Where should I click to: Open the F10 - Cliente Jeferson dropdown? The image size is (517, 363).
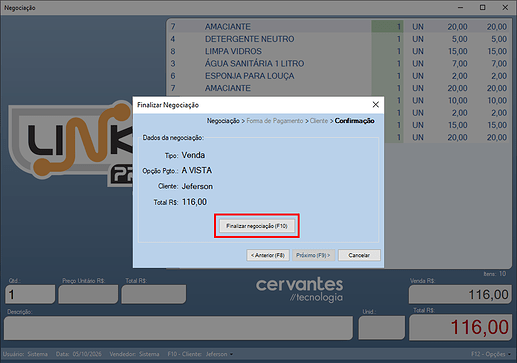pos(200,354)
